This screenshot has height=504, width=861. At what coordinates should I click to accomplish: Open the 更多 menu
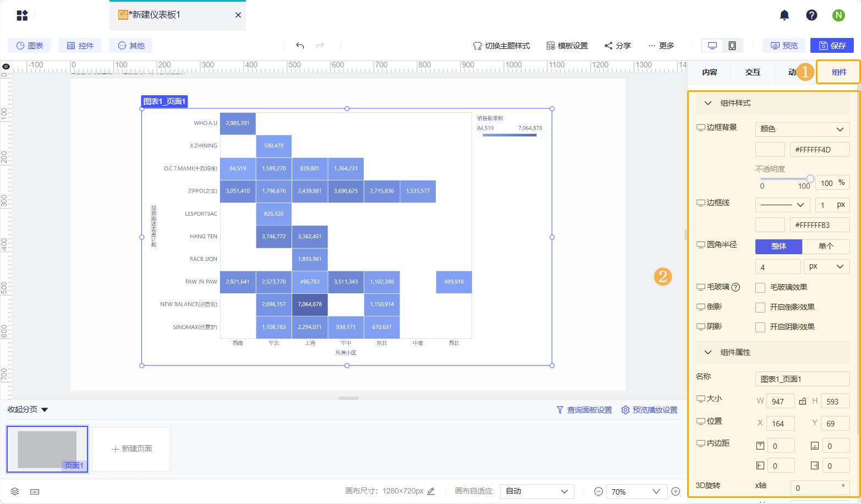[x=661, y=46]
